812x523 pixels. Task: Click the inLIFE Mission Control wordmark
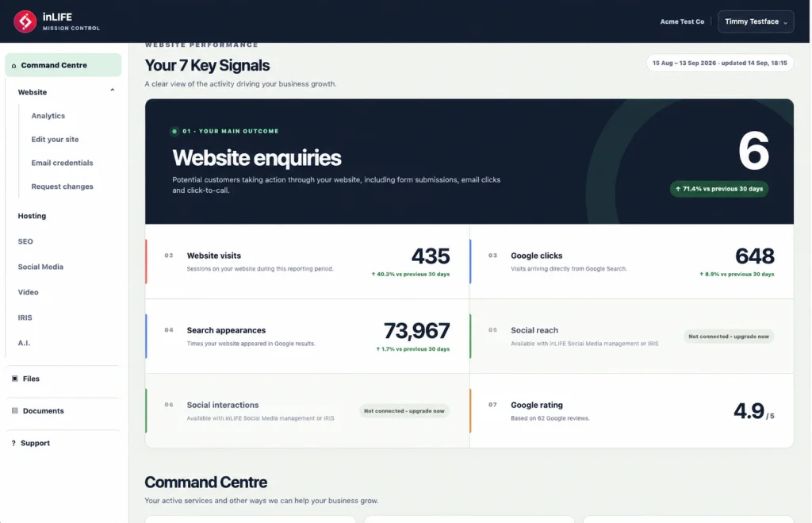point(71,21)
